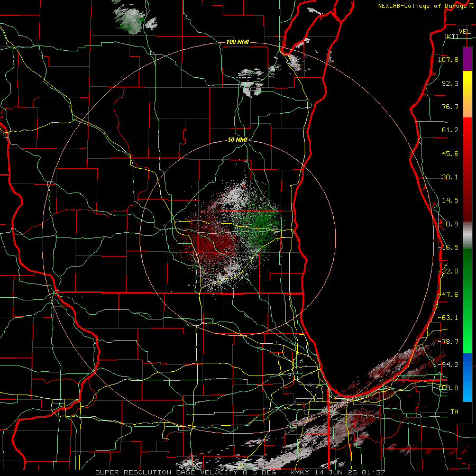The image size is (476, 476).
Task: Pick the blue segment of velocity color bar
Action: (x=467, y=377)
